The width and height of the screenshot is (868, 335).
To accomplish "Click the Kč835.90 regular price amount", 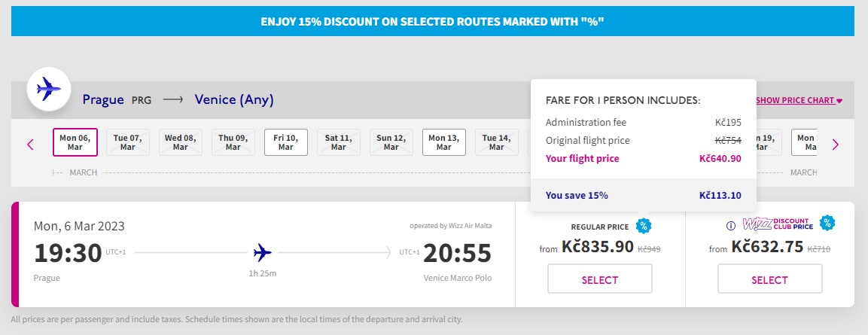I will (x=597, y=246).
